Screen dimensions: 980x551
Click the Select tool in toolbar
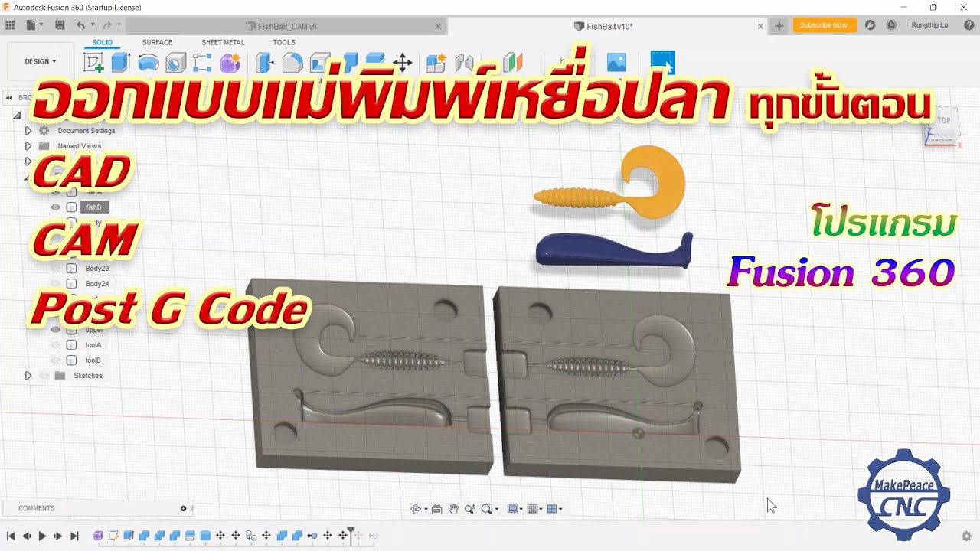tap(662, 62)
